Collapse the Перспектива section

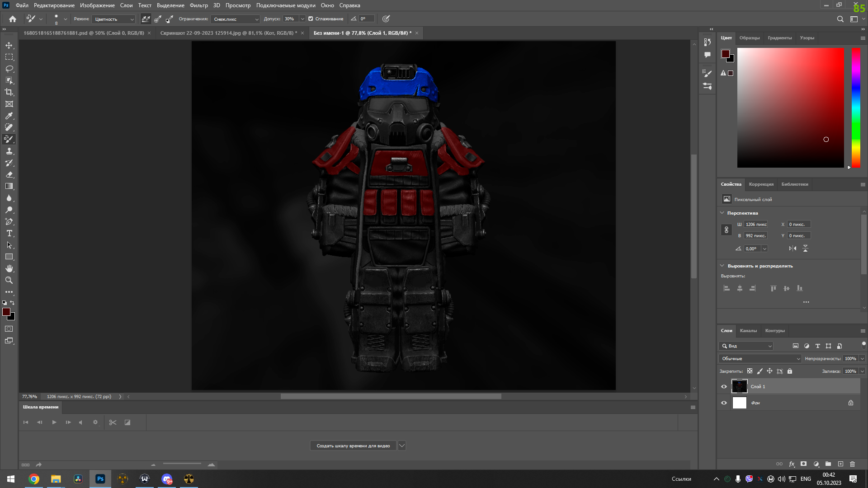tap(722, 213)
